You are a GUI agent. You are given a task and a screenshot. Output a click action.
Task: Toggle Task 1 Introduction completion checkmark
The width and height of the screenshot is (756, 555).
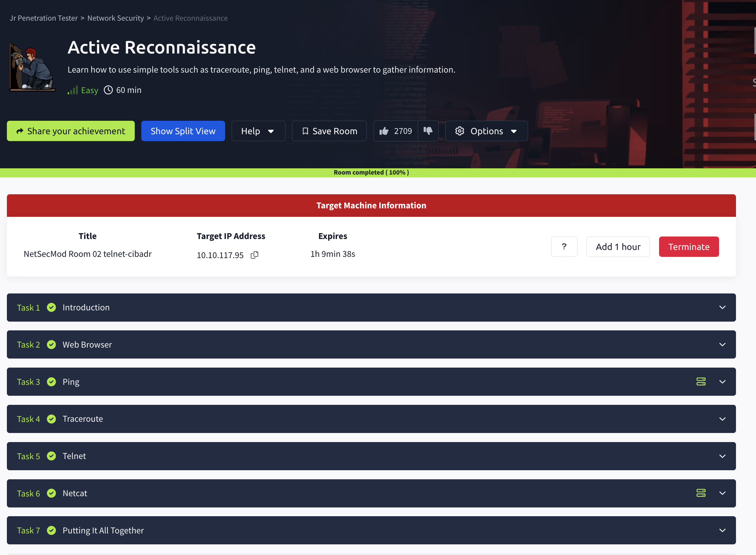pyautogui.click(x=51, y=308)
